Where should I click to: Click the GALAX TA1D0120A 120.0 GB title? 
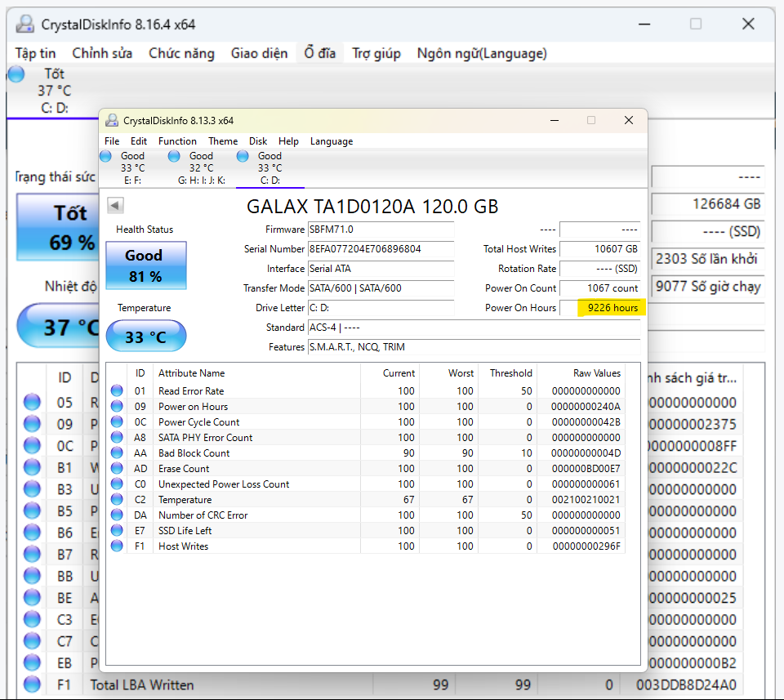click(x=372, y=207)
